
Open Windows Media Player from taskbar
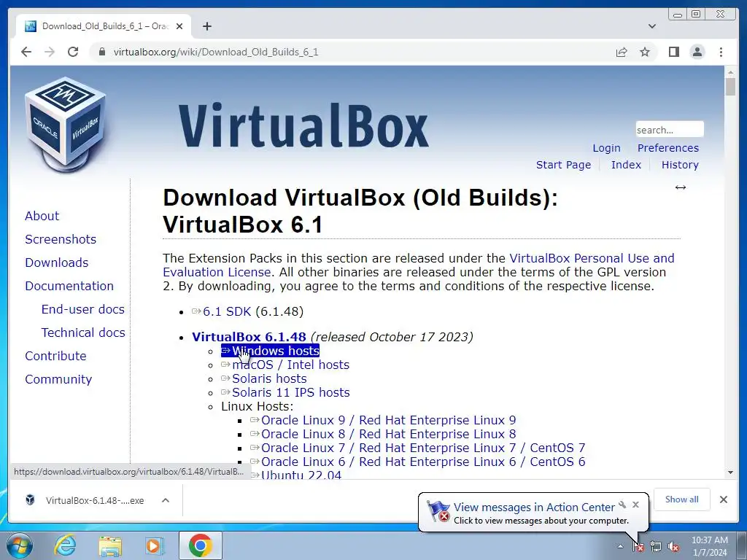pos(155,545)
